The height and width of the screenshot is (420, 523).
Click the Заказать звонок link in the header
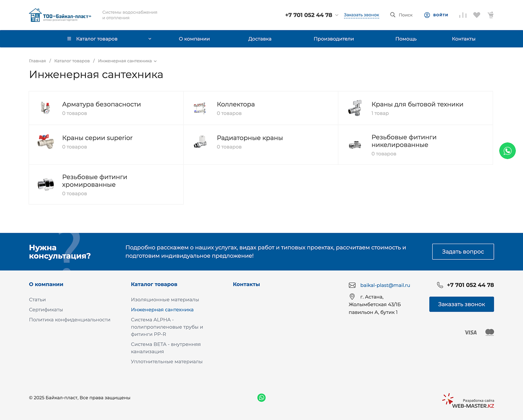coord(361,15)
